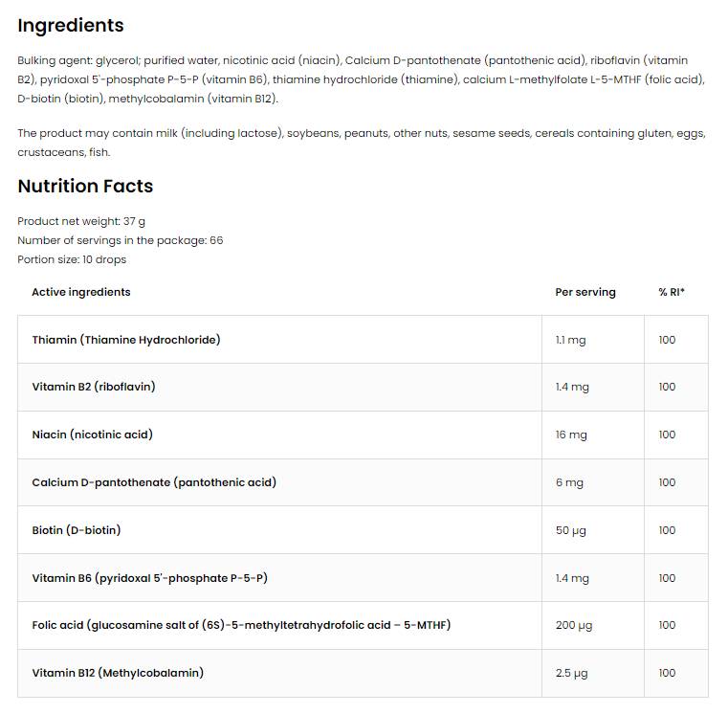Click the ingredients list paragraph
This screenshot has width=728, height=714.
362,79
